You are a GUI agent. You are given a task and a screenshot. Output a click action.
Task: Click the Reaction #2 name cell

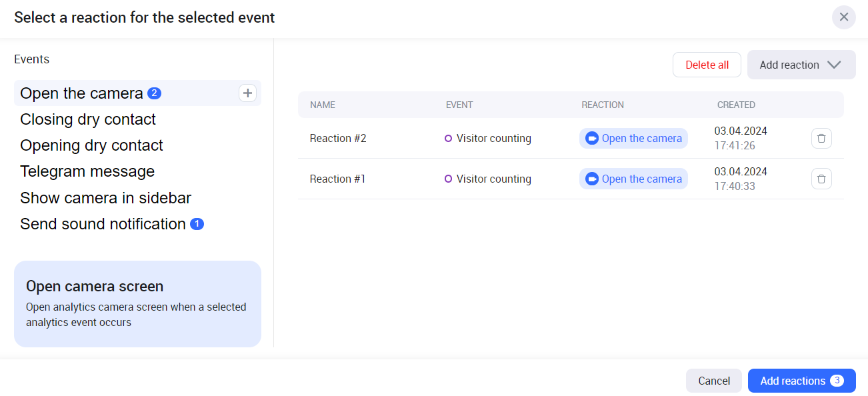coord(338,138)
